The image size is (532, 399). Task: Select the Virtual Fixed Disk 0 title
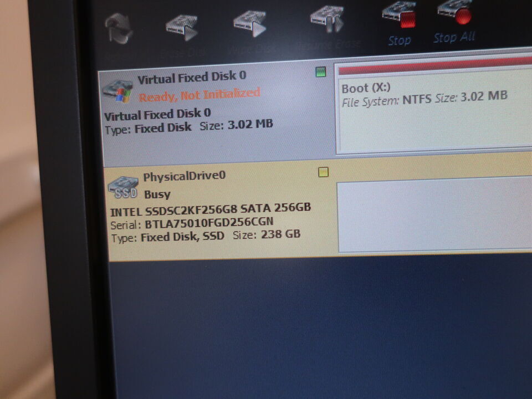click(x=192, y=77)
